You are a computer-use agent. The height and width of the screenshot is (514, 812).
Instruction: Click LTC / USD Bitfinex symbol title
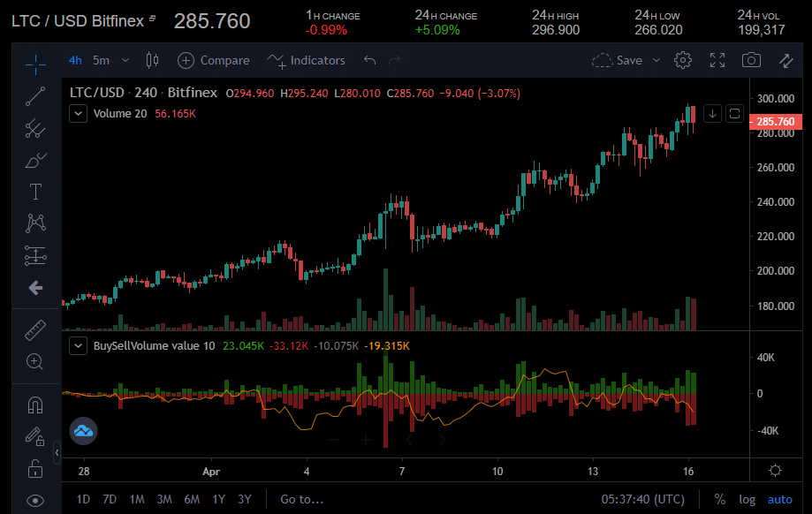[x=78, y=20]
